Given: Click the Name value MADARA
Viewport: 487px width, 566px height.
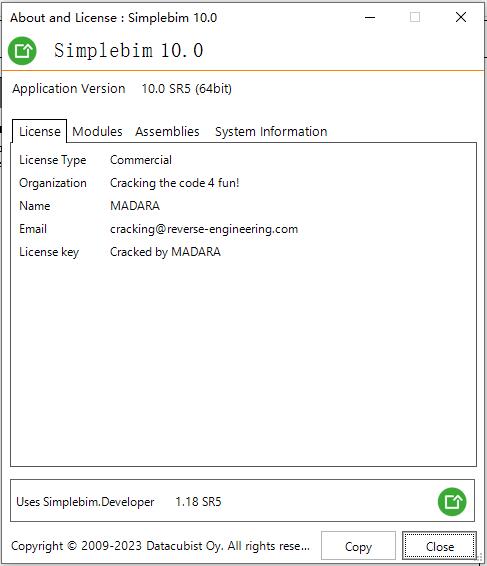Looking at the screenshot, I should pos(135,206).
